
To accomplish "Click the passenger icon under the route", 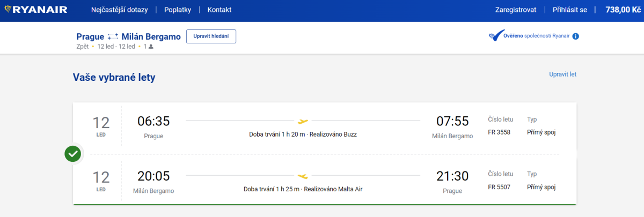I will pos(151,47).
